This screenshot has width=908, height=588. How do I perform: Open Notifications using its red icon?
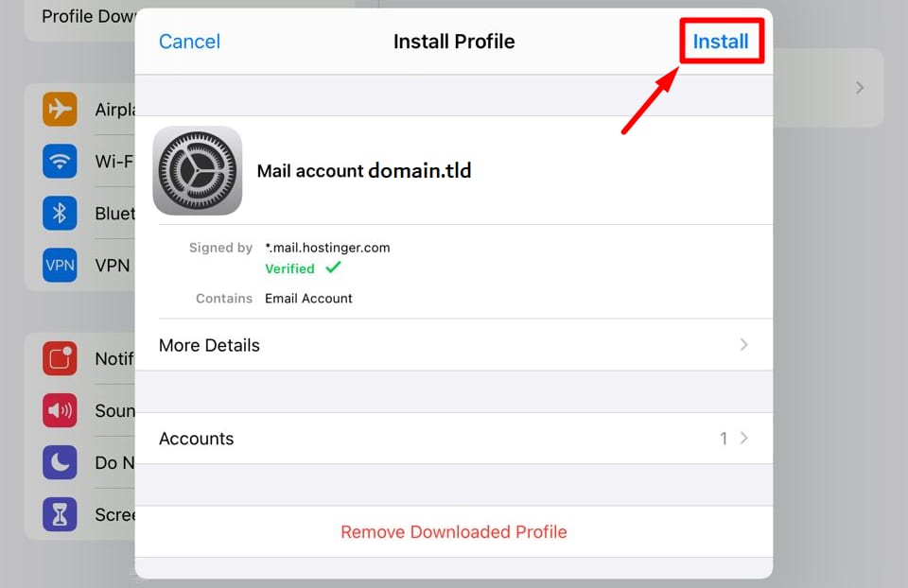[60, 359]
